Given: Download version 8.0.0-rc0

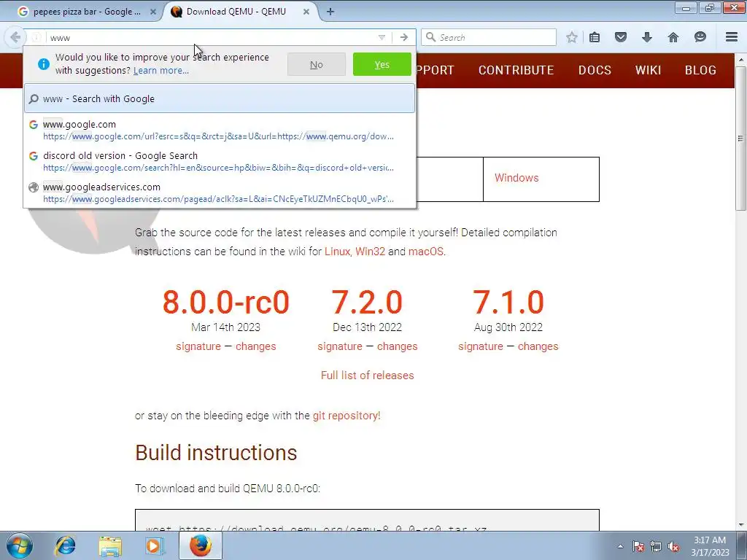Looking at the screenshot, I should pyautogui.click(x=226, y=302).
